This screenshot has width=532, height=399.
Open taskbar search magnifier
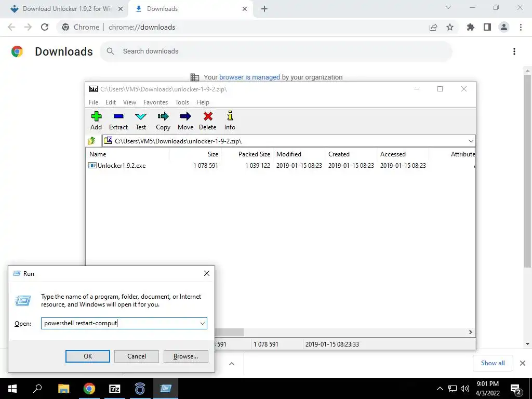pos(37,389)
